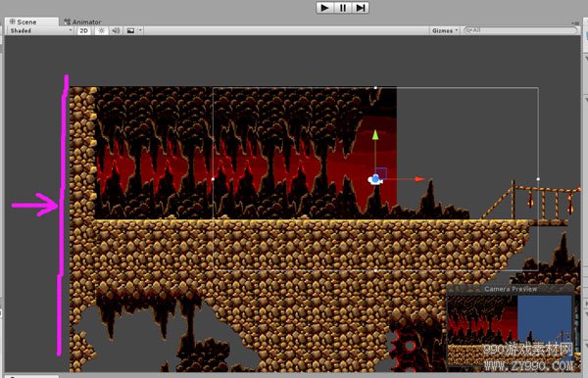Toggle 2D view mode
This screenshot has width=588, height=378.
[x=84, y=30]
